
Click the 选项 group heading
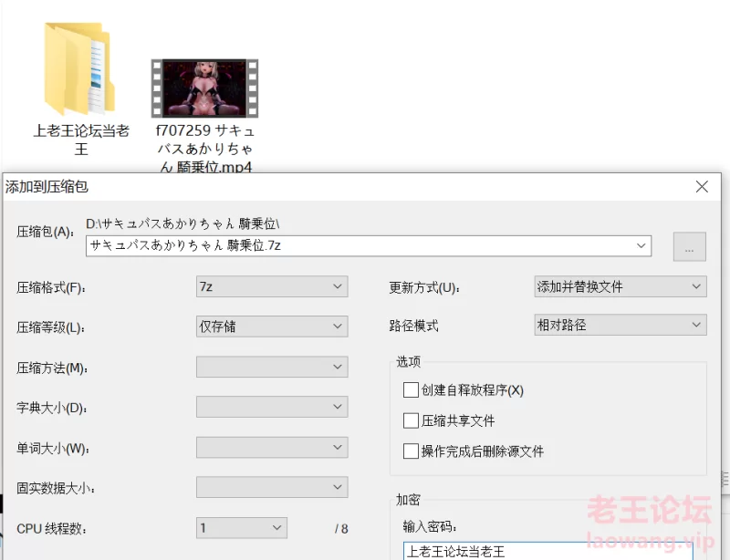pyautogui.click(x=408, y=361)
